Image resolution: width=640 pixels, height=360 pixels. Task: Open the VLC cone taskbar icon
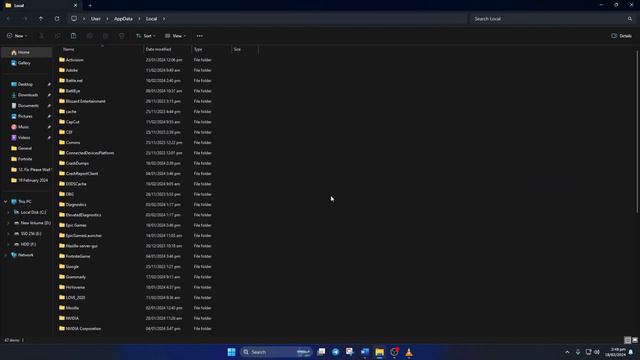coord(409,352)
